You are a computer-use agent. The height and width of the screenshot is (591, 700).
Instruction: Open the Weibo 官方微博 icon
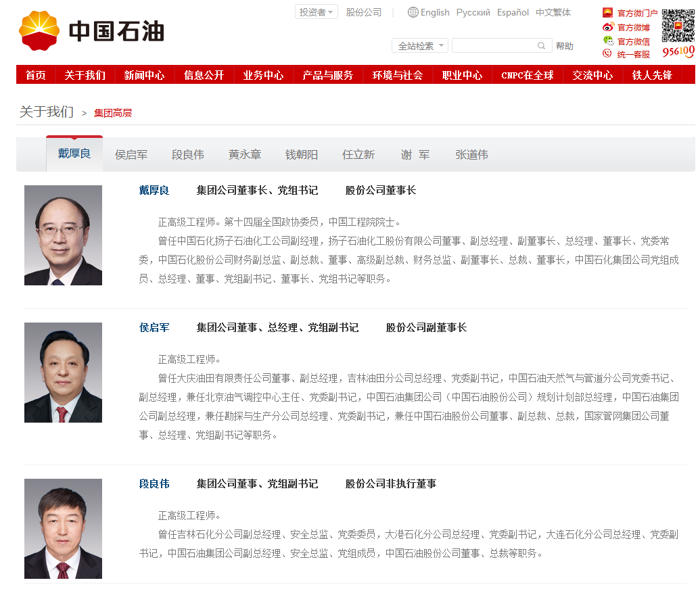pyautogui.click(x=608, y=27)
